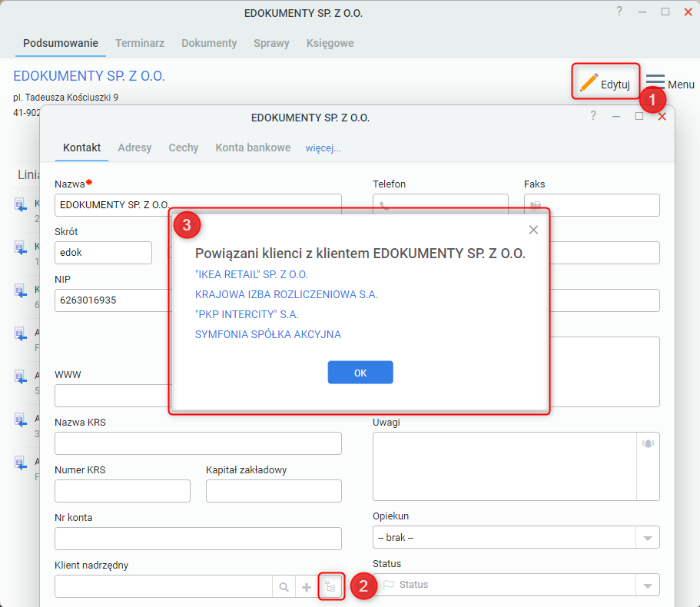
Task: Click the Uwagi text area
Action: point(505,466)
